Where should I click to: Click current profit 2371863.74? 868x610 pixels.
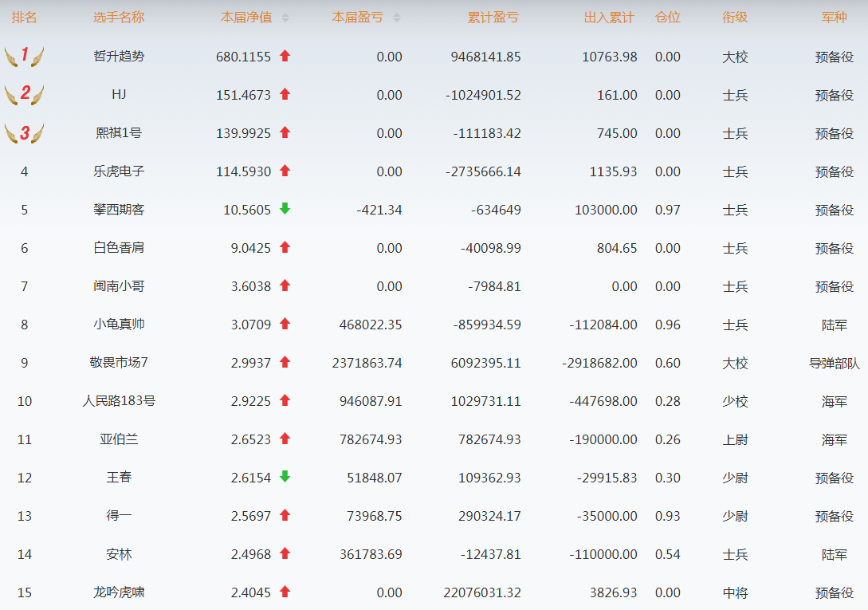pyautogui.click(x=367, y=363)
